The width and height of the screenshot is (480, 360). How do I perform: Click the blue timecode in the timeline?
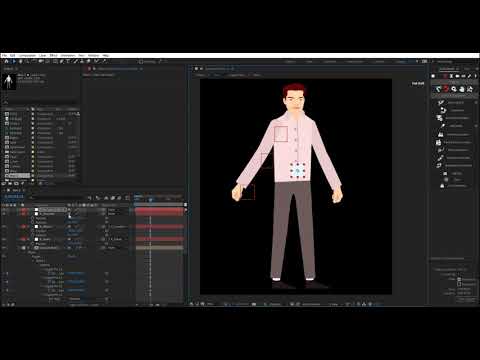pyautogui.click(x=14, y=196)
